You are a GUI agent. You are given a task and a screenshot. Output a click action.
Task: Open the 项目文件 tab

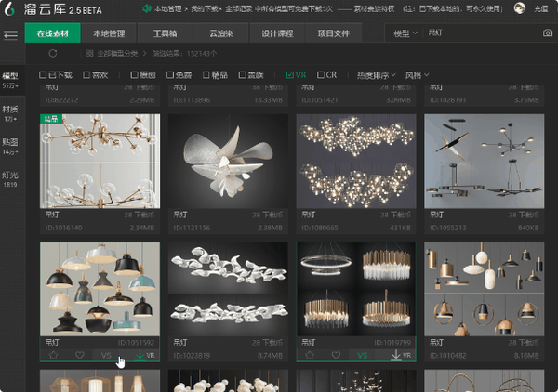pyautogui.click(x=334, y=33)
